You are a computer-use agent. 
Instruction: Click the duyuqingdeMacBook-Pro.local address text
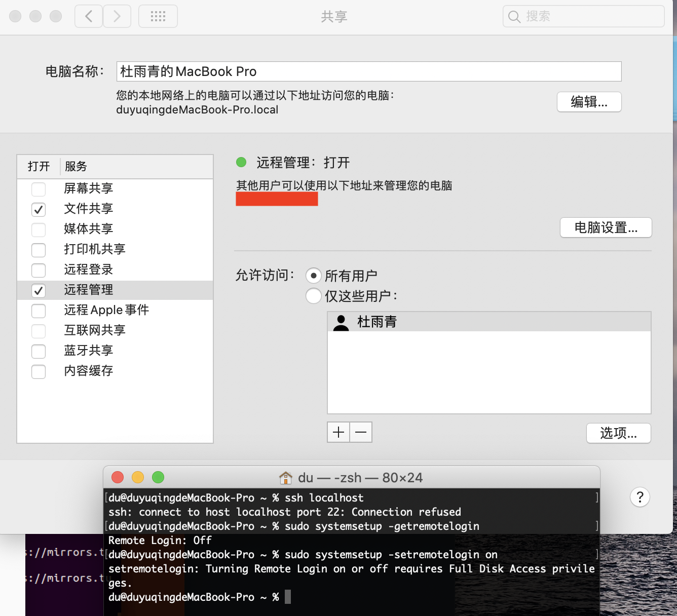pos(197,110)
